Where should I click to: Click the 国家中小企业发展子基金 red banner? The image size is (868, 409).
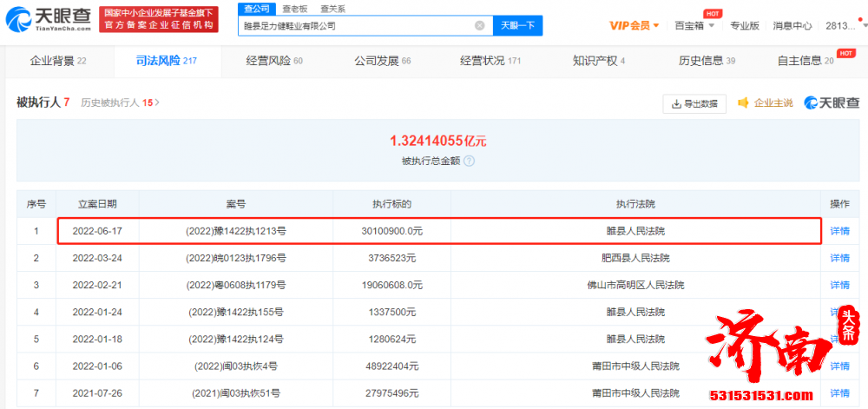click(x=157, y=19)
